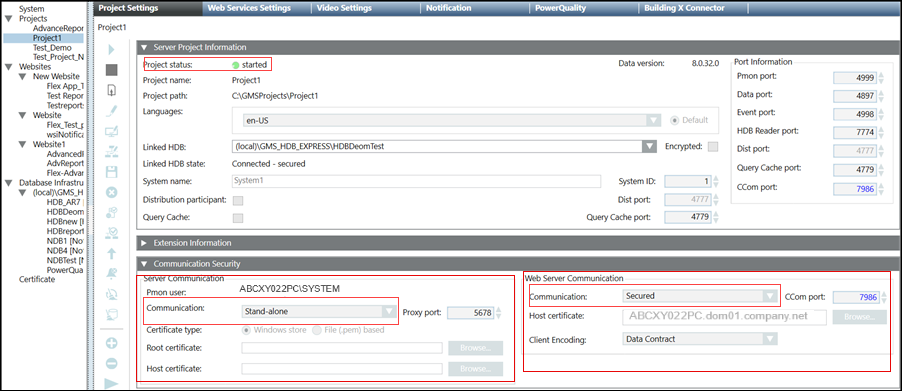The height and width of the screenshot is (391, 902).
Task: Collapse the Website1 tree node
Action: click(22, 144)
